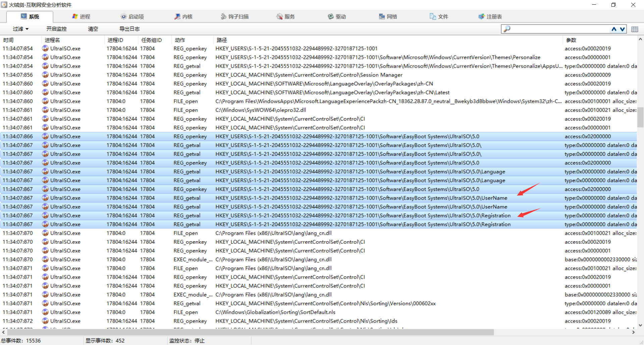The height and width of the screenshot is (345, 644).
Task: Switch to the 系统 tab
Action: tap(30, 16)
